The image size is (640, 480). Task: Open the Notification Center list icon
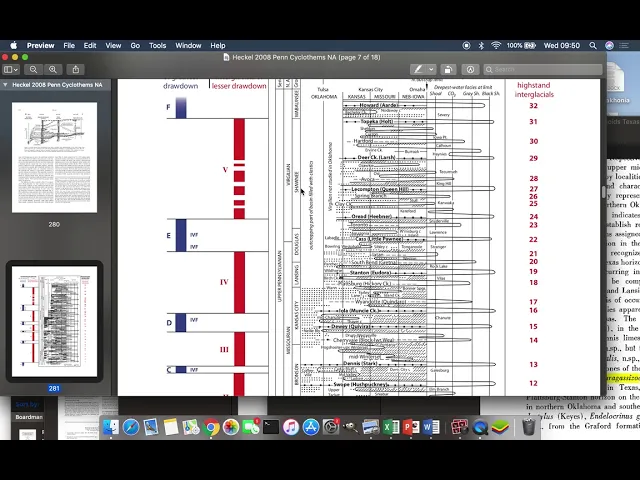click(624, 45)
